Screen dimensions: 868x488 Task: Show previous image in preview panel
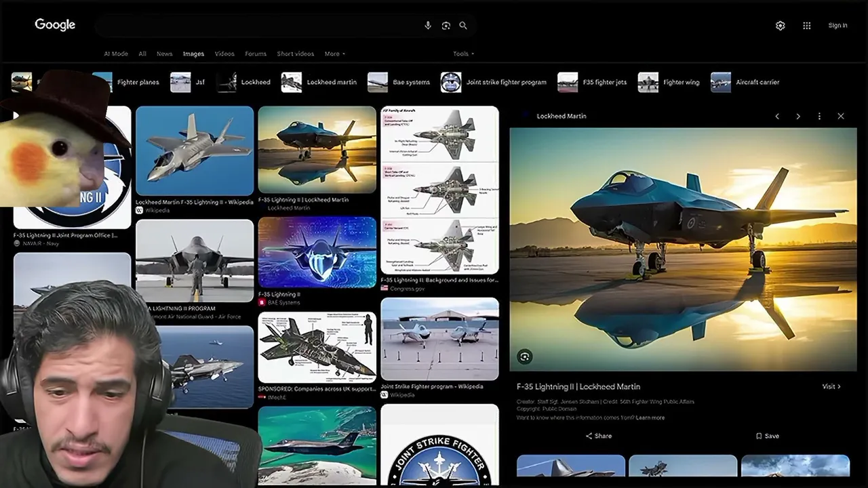click(x=777, y=116)
